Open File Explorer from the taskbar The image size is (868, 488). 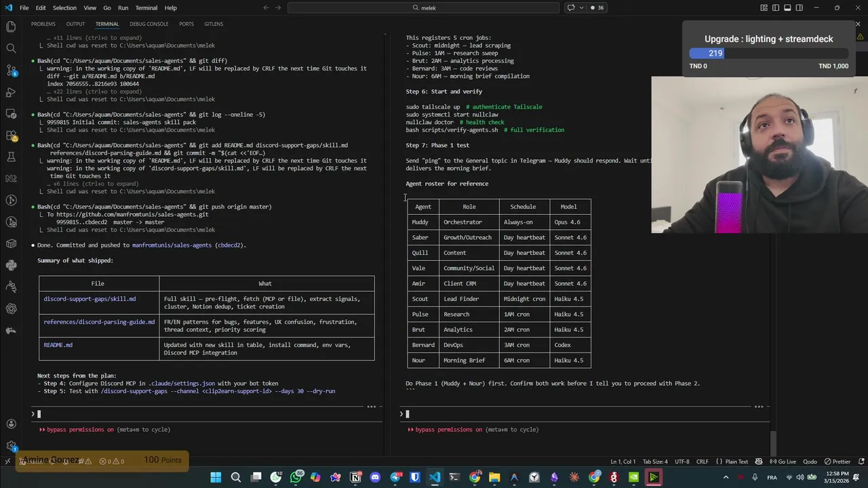tap(494, 477)
